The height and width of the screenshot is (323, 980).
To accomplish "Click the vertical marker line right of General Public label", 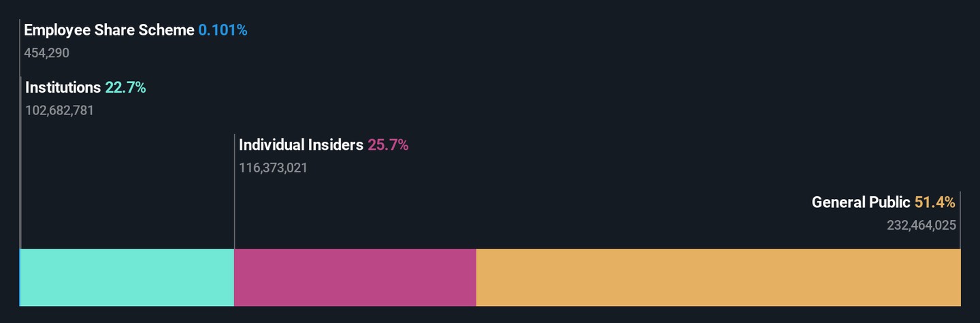I will coord(960,219).
